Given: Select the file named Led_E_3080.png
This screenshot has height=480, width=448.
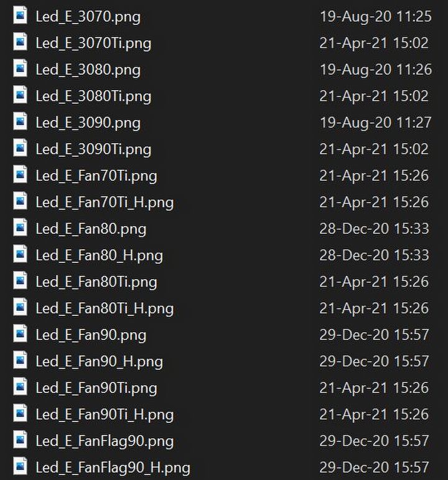Looking at the screenshot, I should point(88,70).
